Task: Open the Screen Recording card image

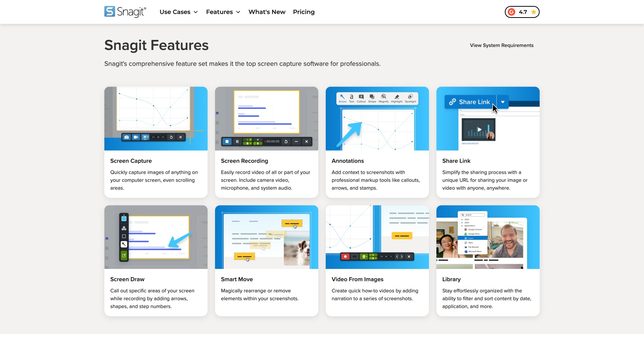Action: pos(266,119)
